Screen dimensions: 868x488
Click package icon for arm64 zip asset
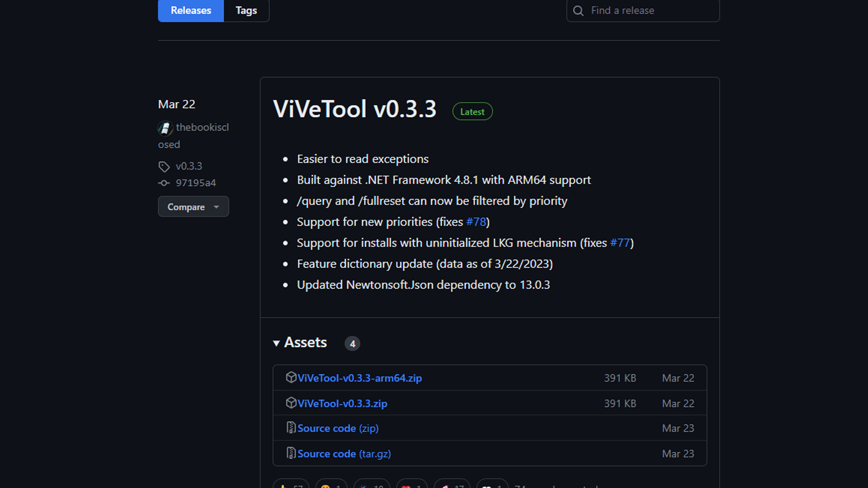(x=291, y=378)
